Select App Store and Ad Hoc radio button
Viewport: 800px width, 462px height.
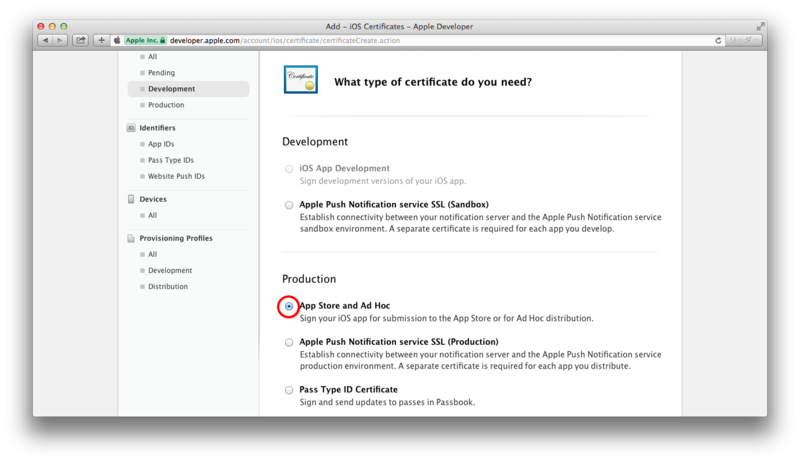[x=289, y=306]
